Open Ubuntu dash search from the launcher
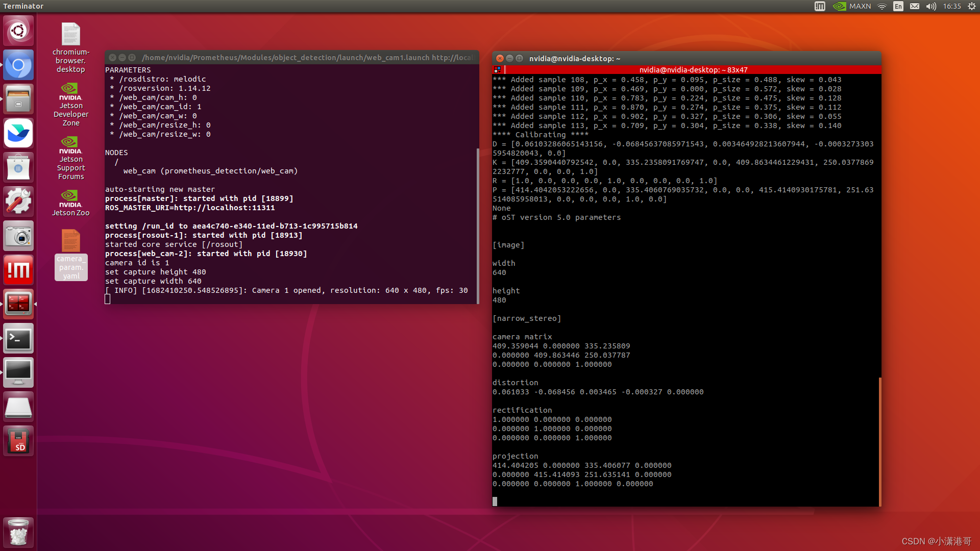 (18, 31)
